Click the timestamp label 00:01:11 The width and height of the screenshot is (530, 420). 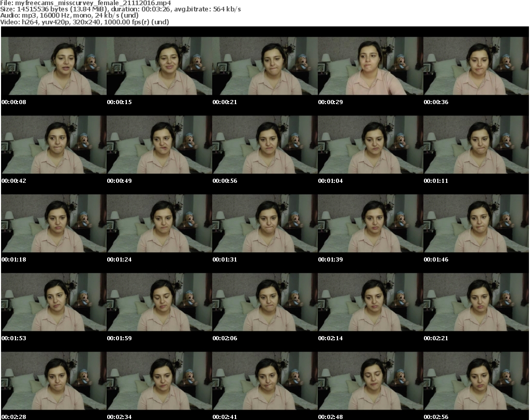point(436,181)
